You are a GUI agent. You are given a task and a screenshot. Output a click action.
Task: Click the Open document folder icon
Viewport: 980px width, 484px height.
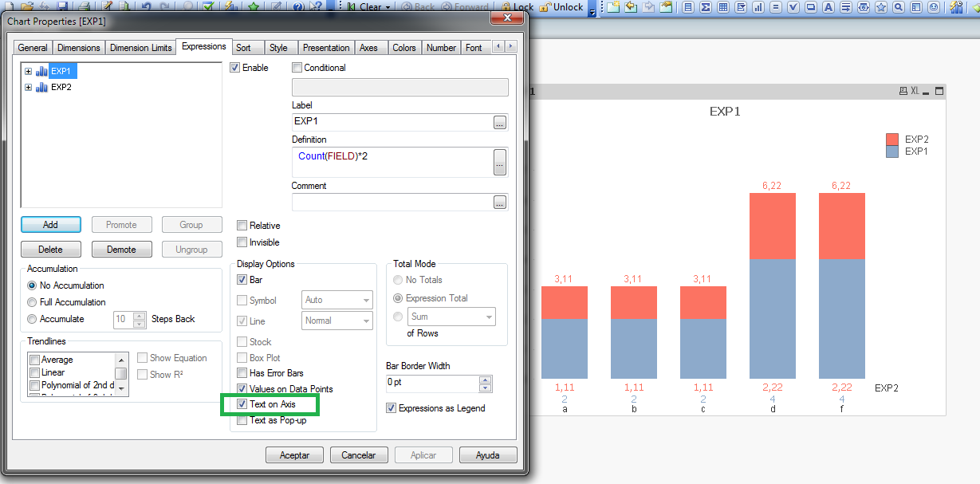coord(27,6)
